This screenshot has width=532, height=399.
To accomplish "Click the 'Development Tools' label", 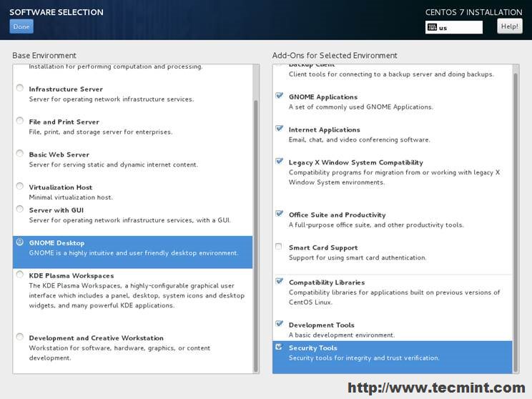I will pyautogui.click(x=321, y=325).
